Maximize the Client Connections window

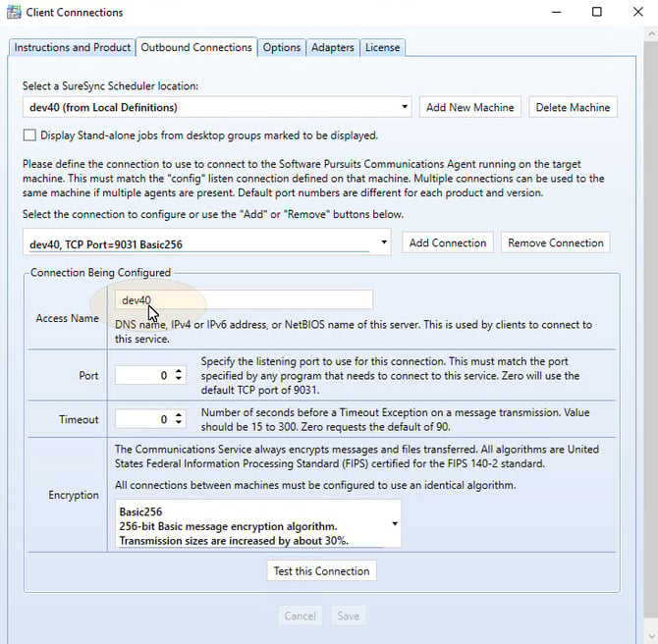pos(597,12)
